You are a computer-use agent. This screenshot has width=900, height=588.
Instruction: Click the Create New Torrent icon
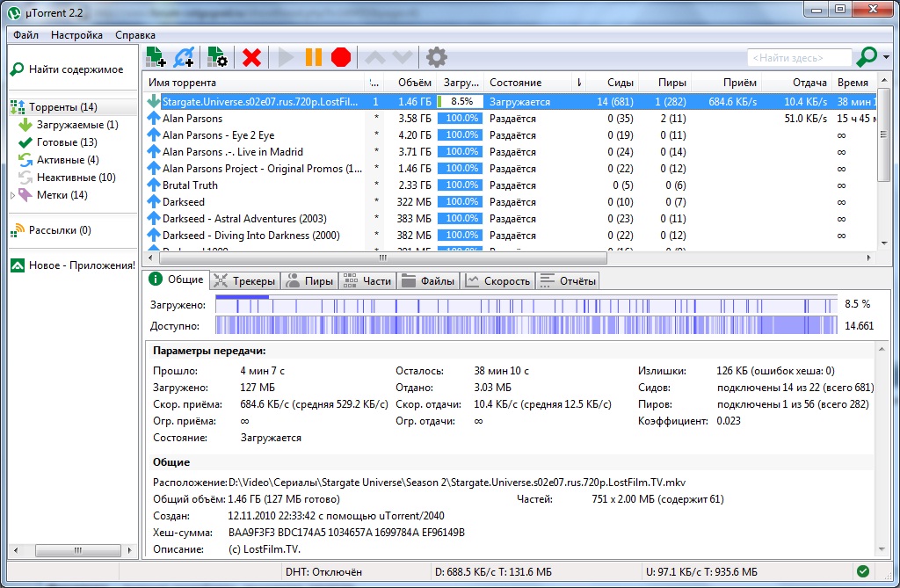(x=217, y=58)
